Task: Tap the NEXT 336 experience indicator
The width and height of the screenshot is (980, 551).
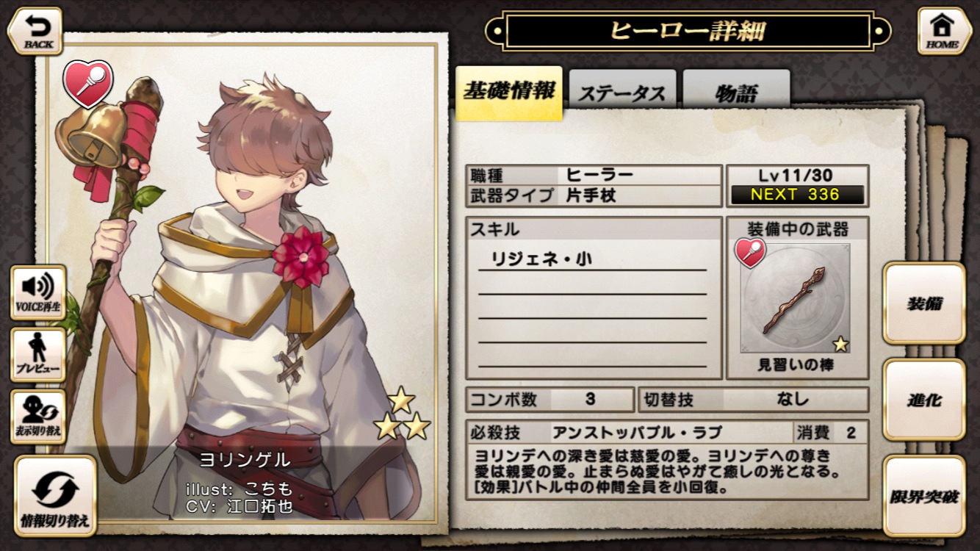Action: [796, 195]
